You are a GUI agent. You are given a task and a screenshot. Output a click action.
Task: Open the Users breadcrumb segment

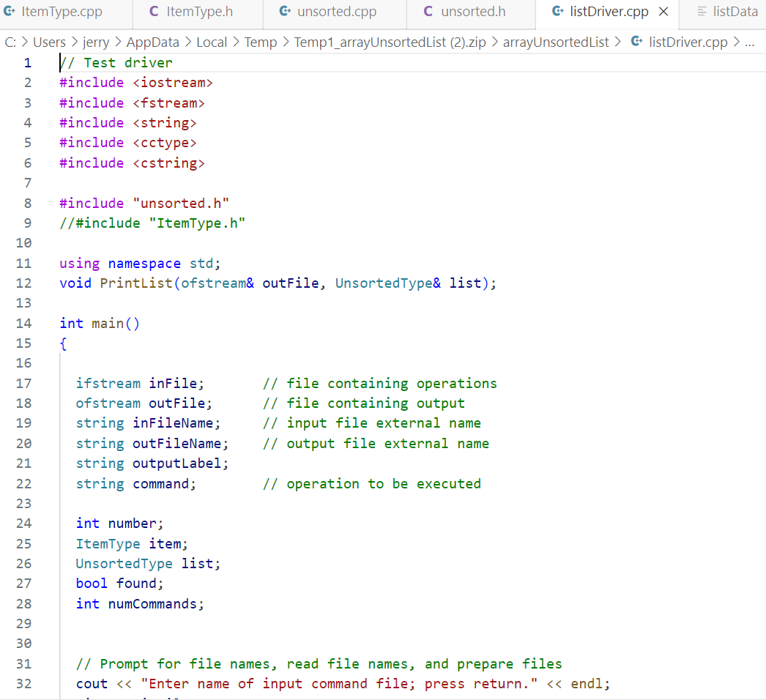coord(49,42)
